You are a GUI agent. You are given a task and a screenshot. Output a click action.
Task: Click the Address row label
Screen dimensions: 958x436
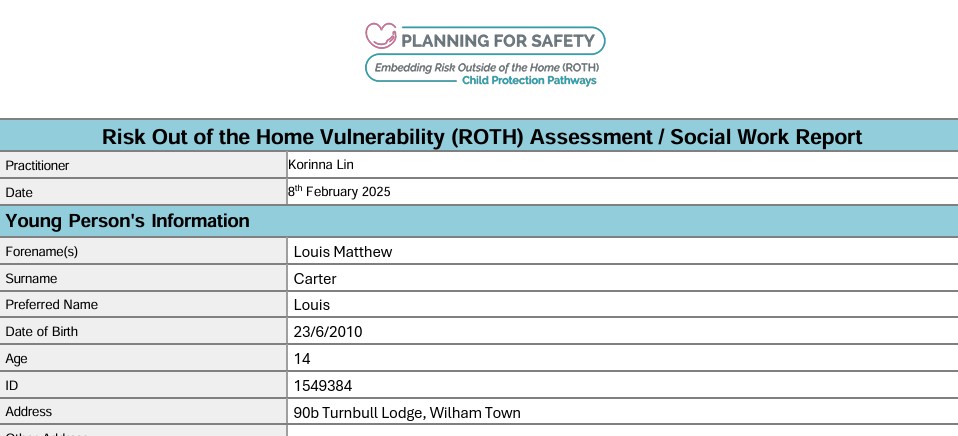tap(29, 411)
